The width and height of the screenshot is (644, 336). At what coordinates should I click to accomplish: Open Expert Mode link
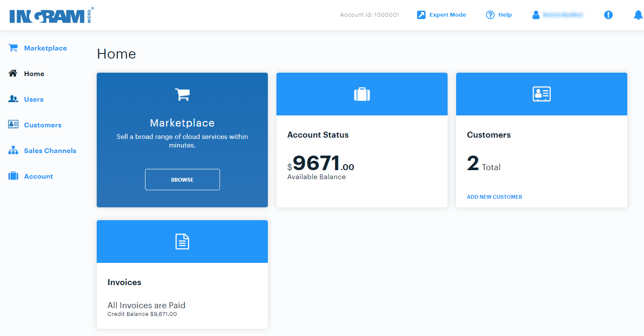448,15
